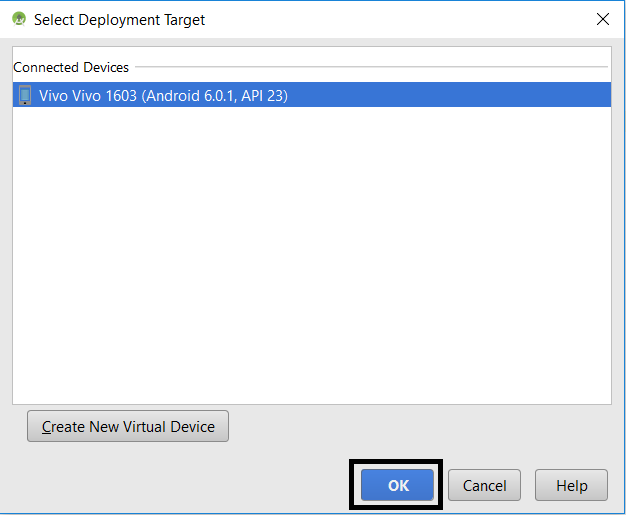Click the word "Vivo" in the device row
Image resolution: width=626 pixels, height=515 pixels.
point(55,96)
